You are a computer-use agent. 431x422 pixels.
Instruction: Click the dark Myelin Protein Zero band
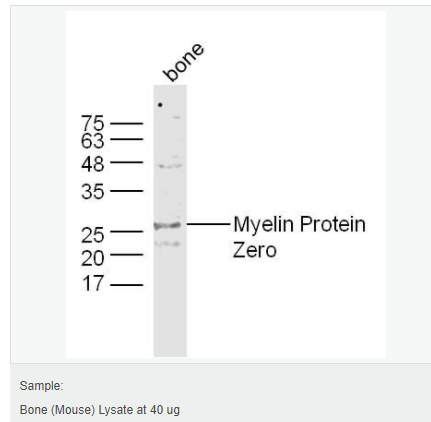(167, 226)
